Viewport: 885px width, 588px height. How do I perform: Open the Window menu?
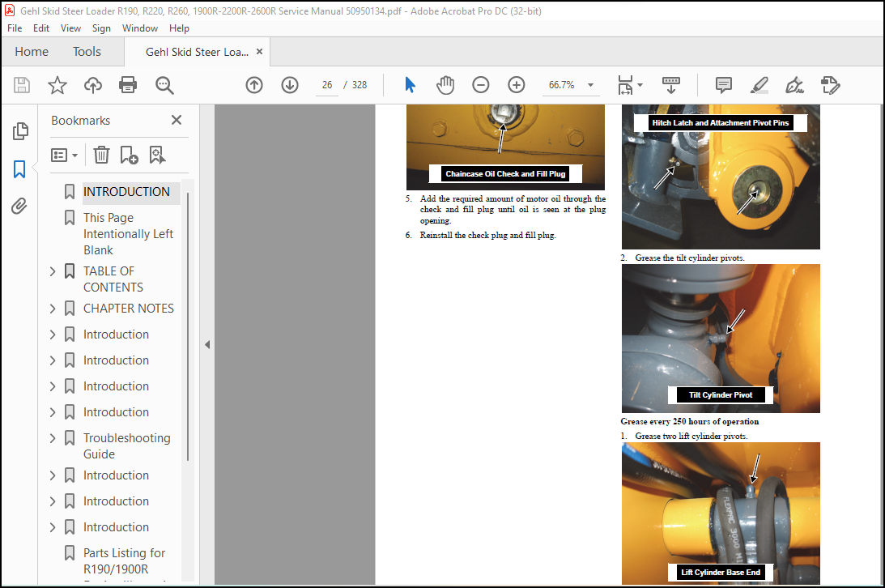pos(140,28)
